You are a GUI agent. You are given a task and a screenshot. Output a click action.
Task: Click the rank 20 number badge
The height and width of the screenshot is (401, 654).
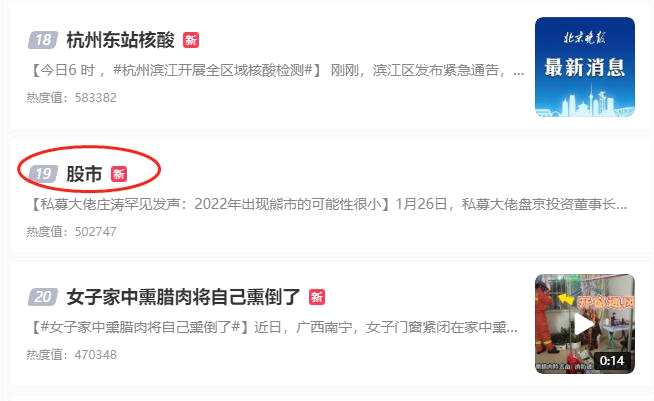click(x=43, y=297)
